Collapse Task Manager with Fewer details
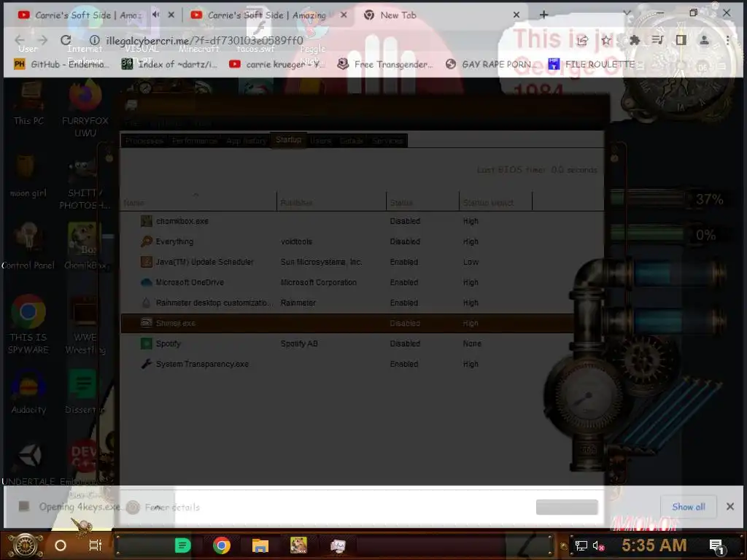The height and width of the screenshot is (560, 747). [x=163, y=507]
